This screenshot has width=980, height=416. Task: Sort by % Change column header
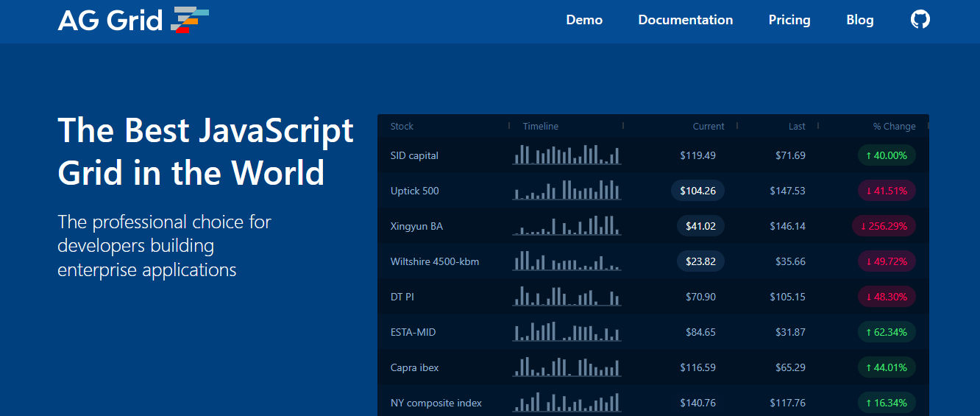[895, 126]
